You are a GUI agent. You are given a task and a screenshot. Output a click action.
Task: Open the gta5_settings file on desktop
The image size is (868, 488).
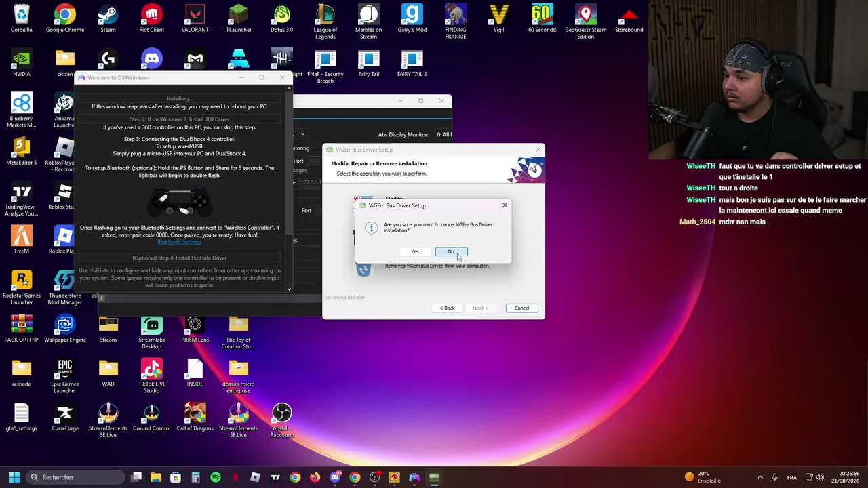[22, 418]
